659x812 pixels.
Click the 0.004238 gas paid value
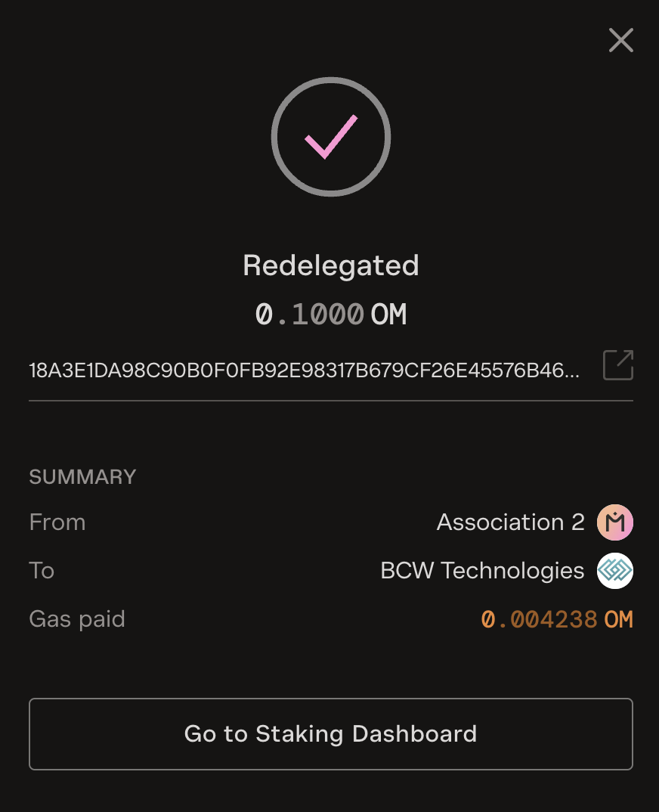[x=539, y=620]
